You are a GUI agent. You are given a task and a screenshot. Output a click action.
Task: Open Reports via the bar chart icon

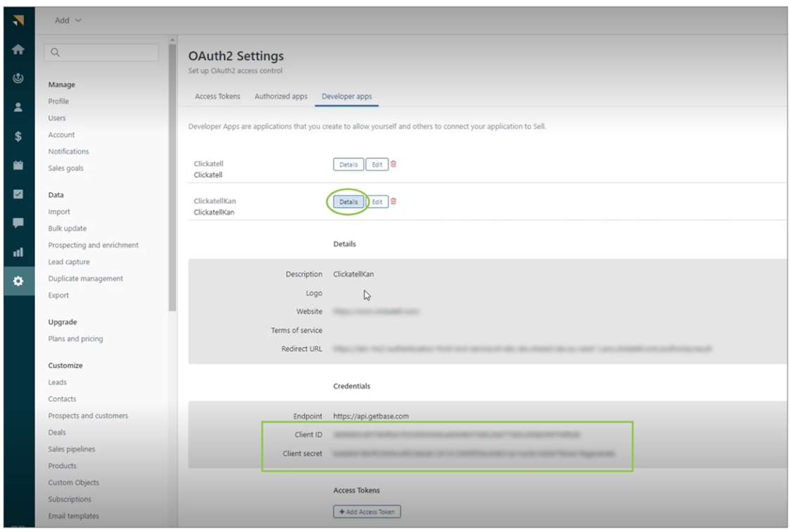[18, 252]
